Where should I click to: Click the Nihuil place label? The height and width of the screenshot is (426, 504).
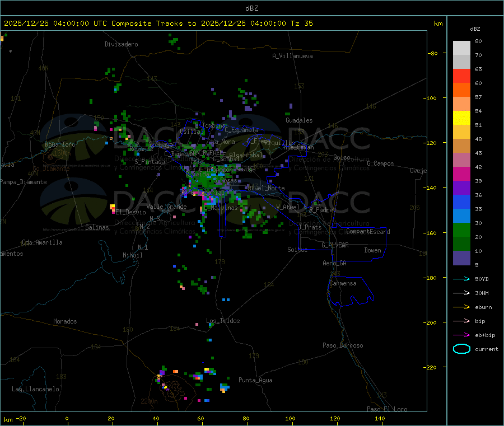coord(133,255)
